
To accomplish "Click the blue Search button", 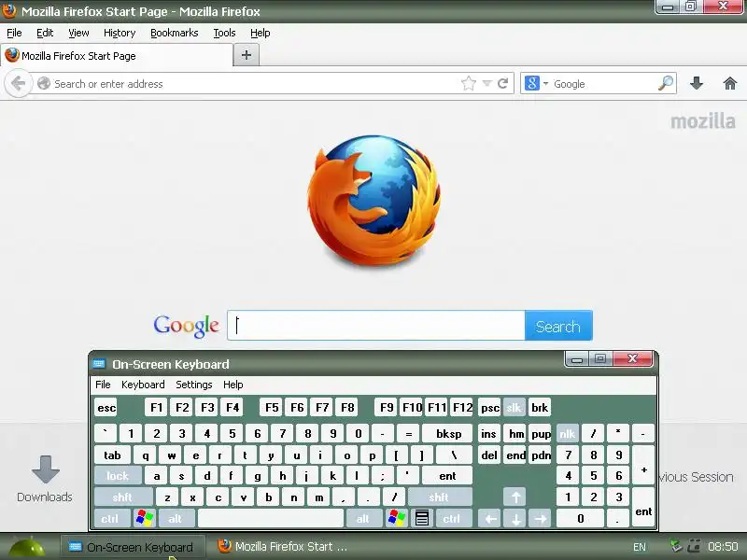I will pos(558,326).
